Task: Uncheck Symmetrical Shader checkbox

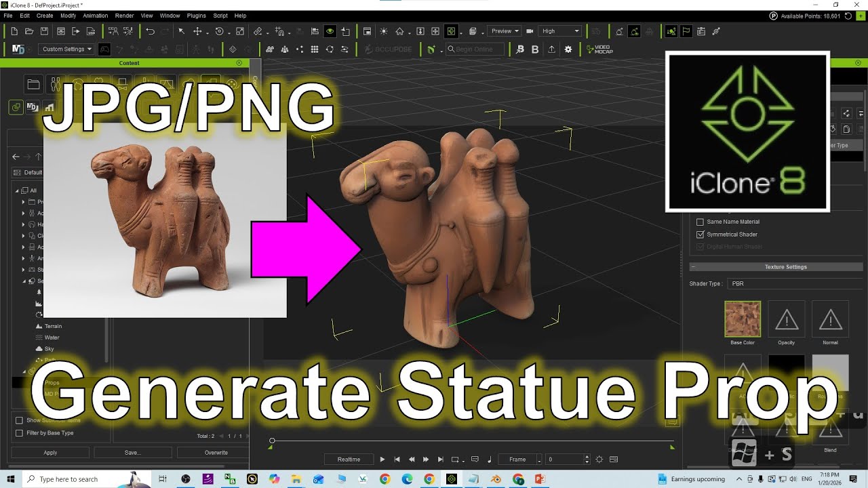Action: point(701,235)
